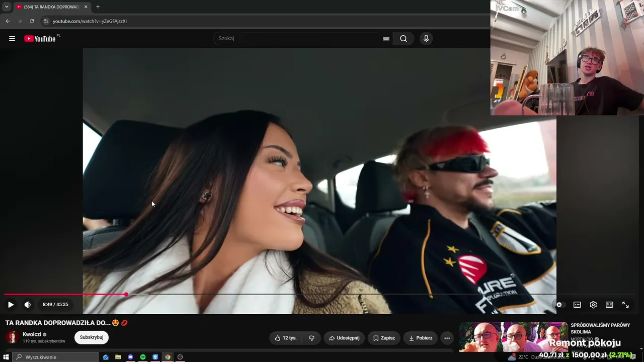Open Spotify from the taskbar
This screenshot has height=362, width=644.
[143, 357]
